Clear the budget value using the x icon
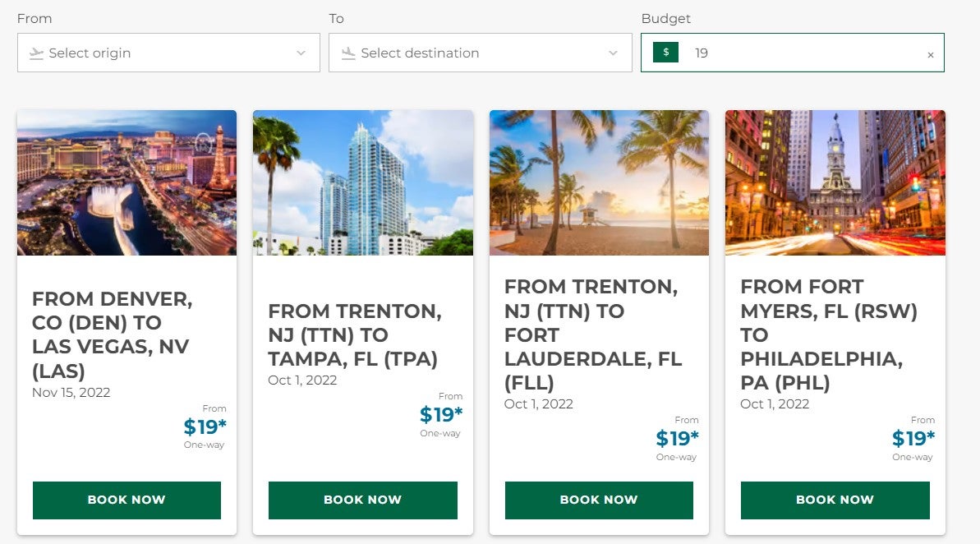 click(x=930, y=53)
